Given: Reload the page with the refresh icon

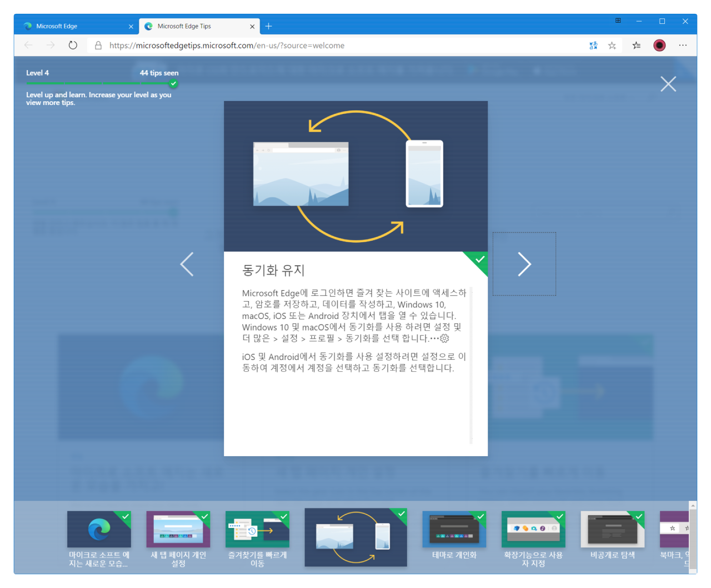Looking at the screenshot, I should 73,46.
